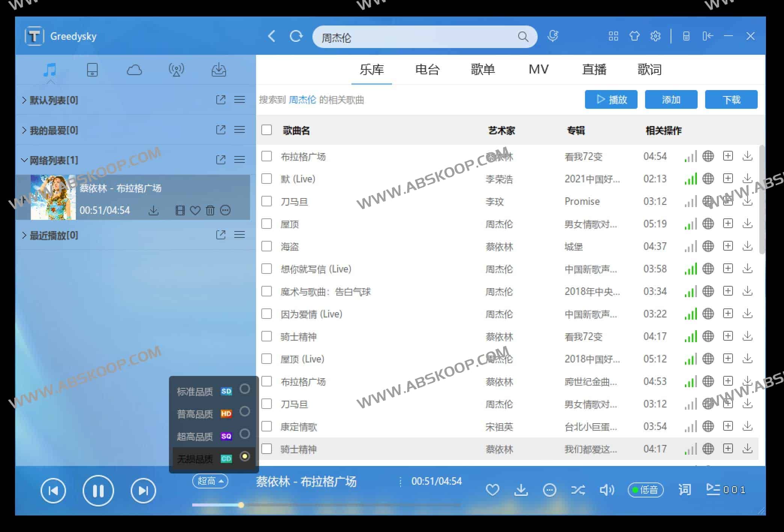784x532 pixels.
Task: Open the download manager sidebar icon
Action: pos(219,70)
